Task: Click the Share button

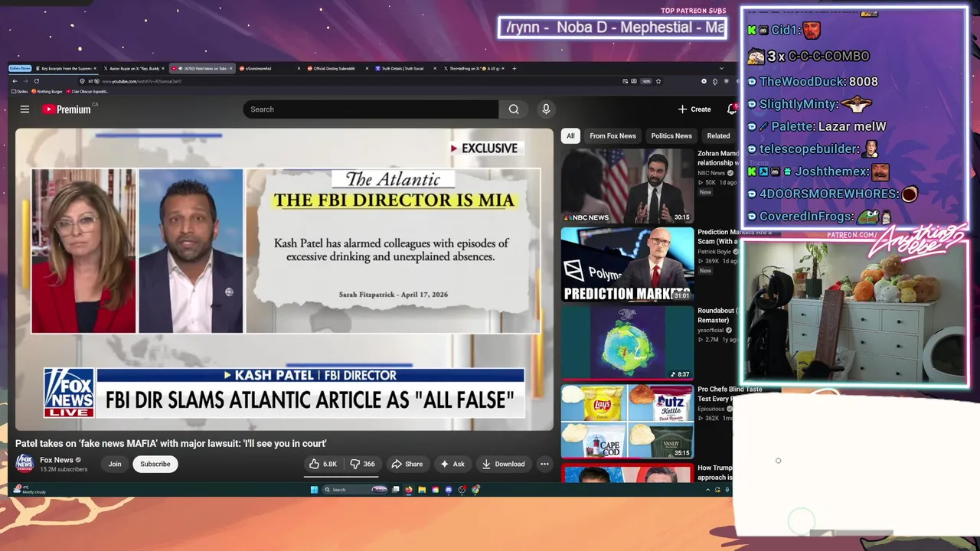Action: [x=407, y=464]
